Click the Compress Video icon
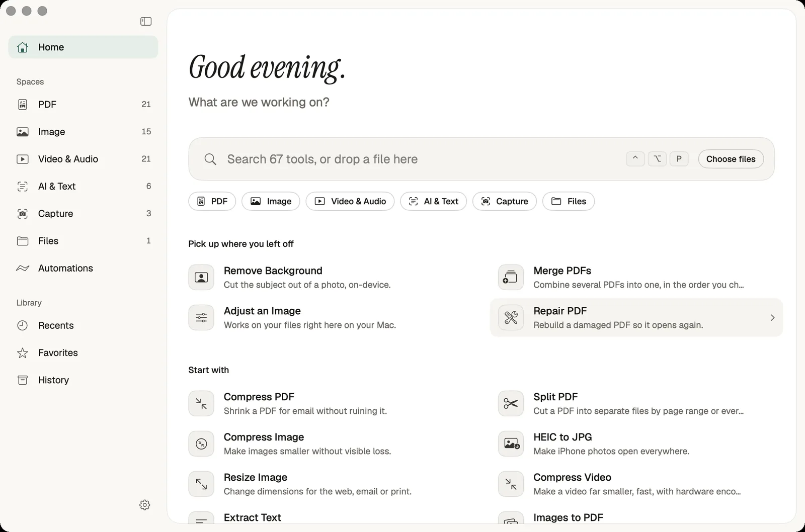 click(x=511, y=484)
